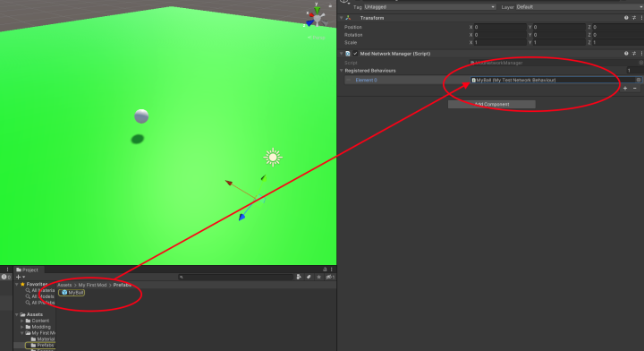Click the Add Component button
The image size is (644, 351).
[492, 105]
